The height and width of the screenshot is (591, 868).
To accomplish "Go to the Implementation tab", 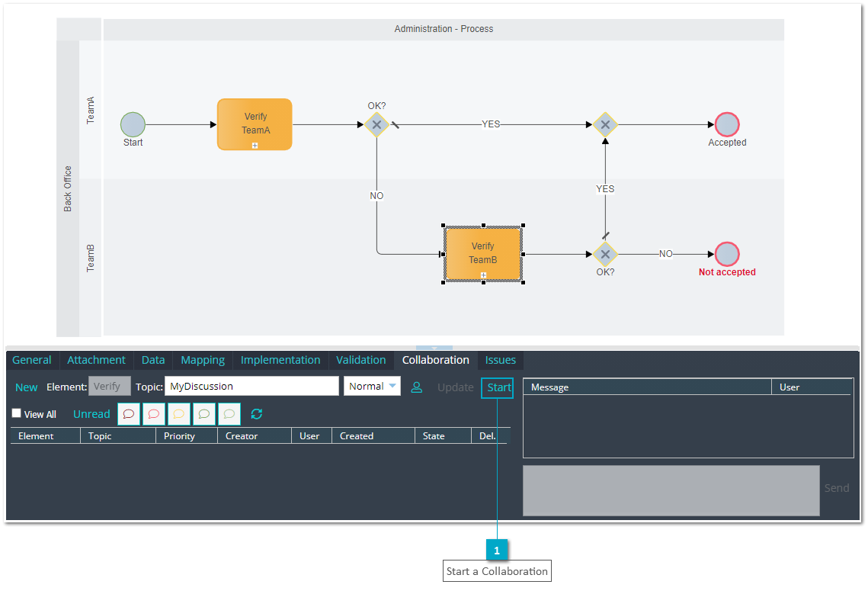I will 280,360.
